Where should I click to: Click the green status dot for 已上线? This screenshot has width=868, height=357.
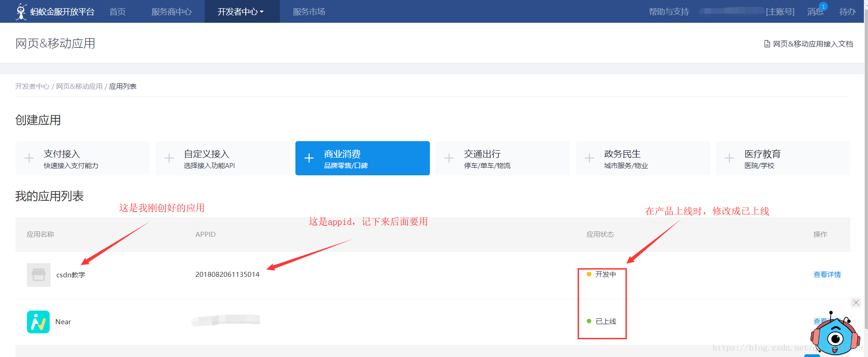click(589, 321)
